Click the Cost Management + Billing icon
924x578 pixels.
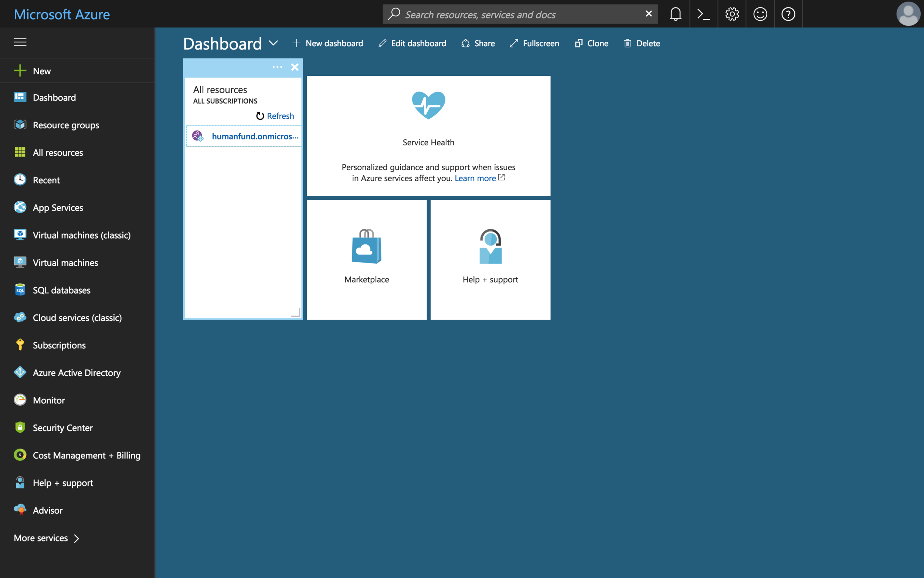pos(20,454)
